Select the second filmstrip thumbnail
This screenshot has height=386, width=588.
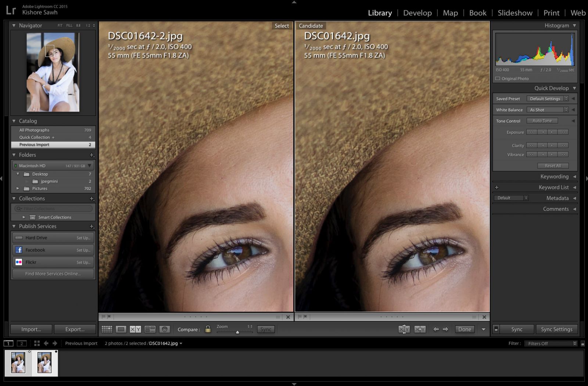44,363
